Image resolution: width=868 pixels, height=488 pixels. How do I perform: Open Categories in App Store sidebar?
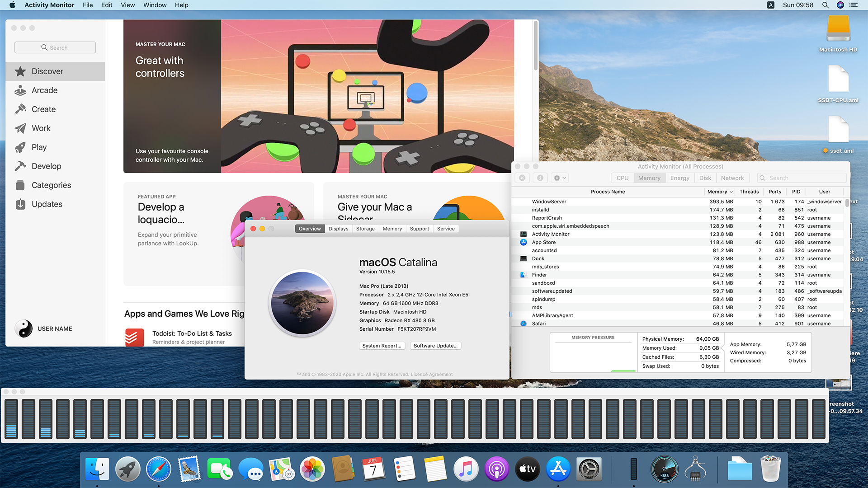pyautogui.click(x=55, y=185)
